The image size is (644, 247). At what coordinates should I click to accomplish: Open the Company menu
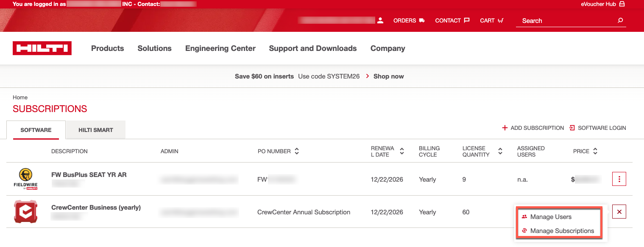pos(388,48)
